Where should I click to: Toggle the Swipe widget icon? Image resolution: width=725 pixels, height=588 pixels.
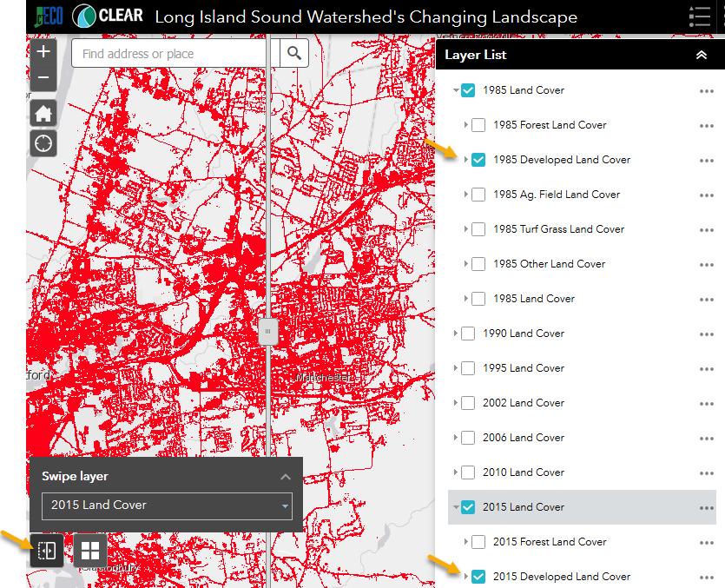47,551
